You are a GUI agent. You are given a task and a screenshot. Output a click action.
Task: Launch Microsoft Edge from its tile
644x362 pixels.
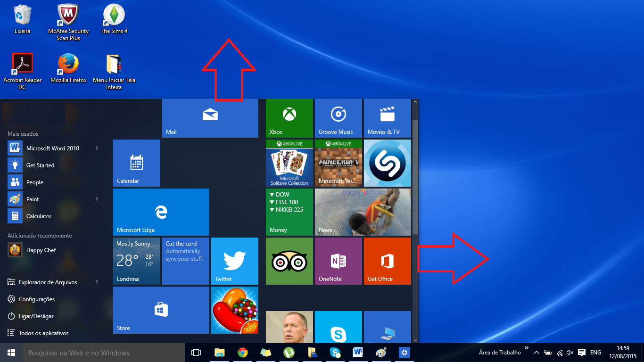click(161, 212)
